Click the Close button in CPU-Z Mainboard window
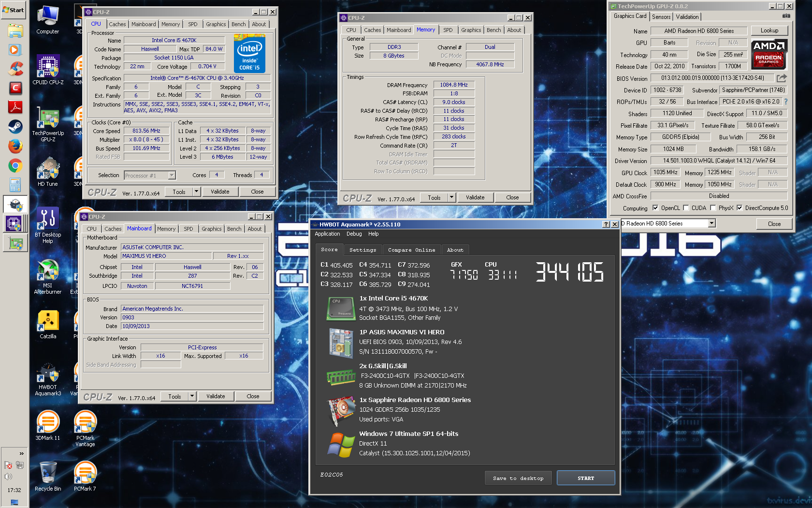 (x=253, y=396)
